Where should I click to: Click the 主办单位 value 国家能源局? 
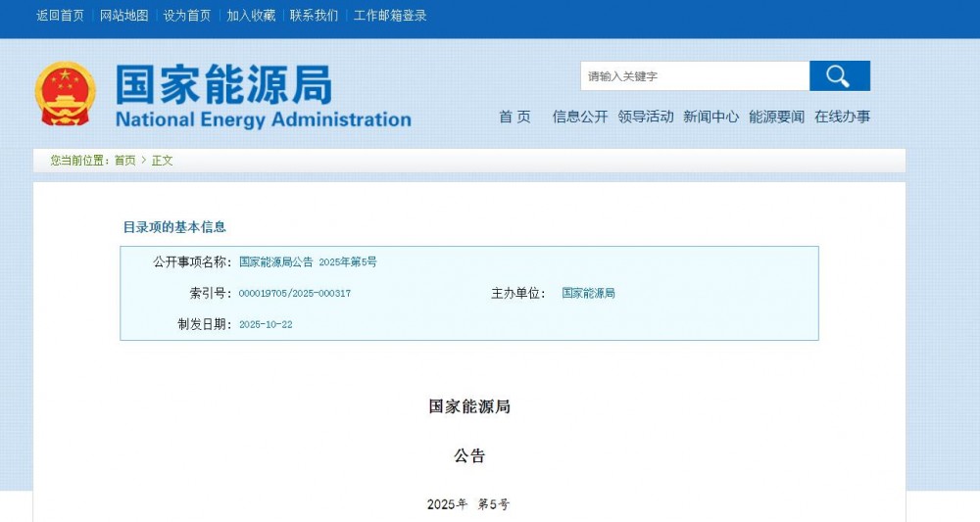click(588, 294)
